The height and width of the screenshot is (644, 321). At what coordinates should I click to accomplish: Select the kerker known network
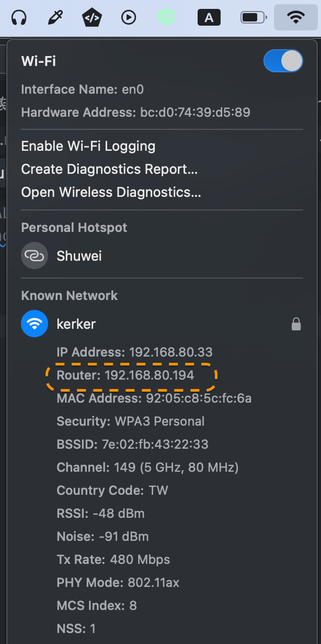[x=76, y=324]
